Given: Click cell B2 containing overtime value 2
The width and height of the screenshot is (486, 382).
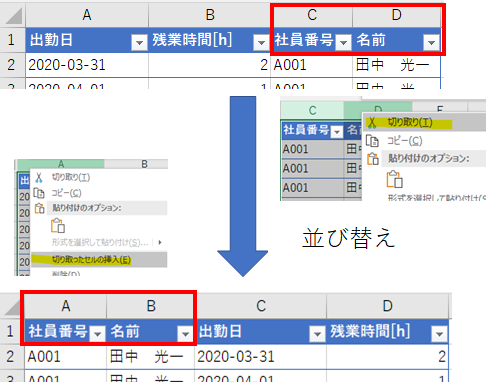Looking at the screenshot, I should coord(210,65).
